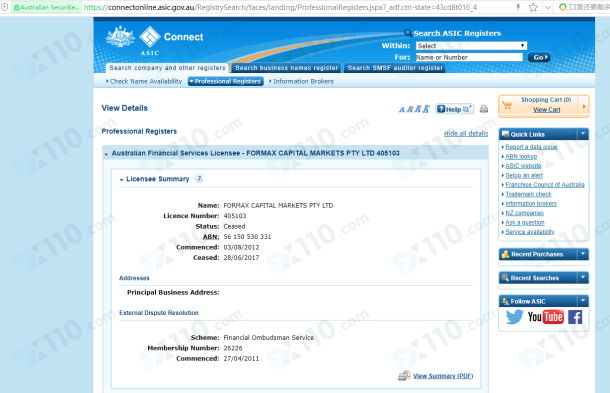This screenshot has height=393, width=610.
Task: Open Help in a new window
Action: 454,109
